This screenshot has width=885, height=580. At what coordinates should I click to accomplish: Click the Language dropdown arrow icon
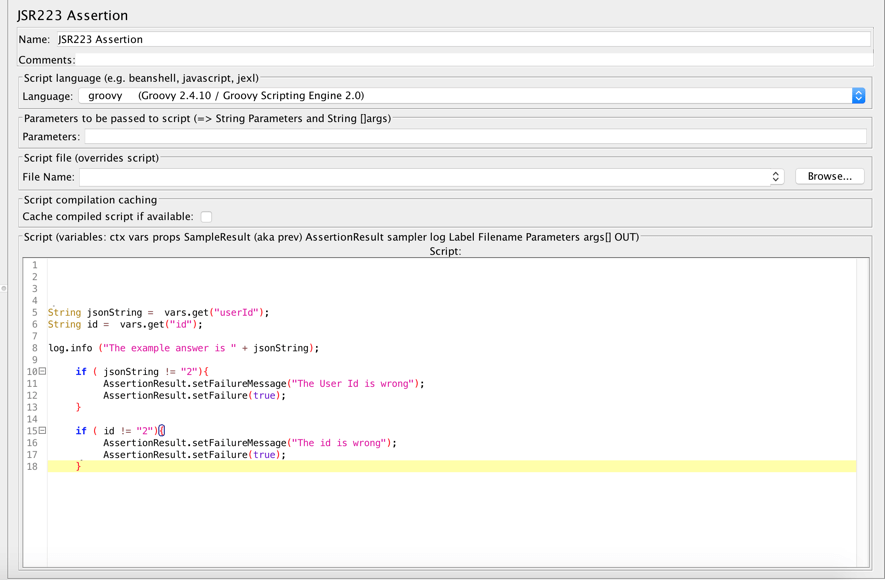(858, 96)
